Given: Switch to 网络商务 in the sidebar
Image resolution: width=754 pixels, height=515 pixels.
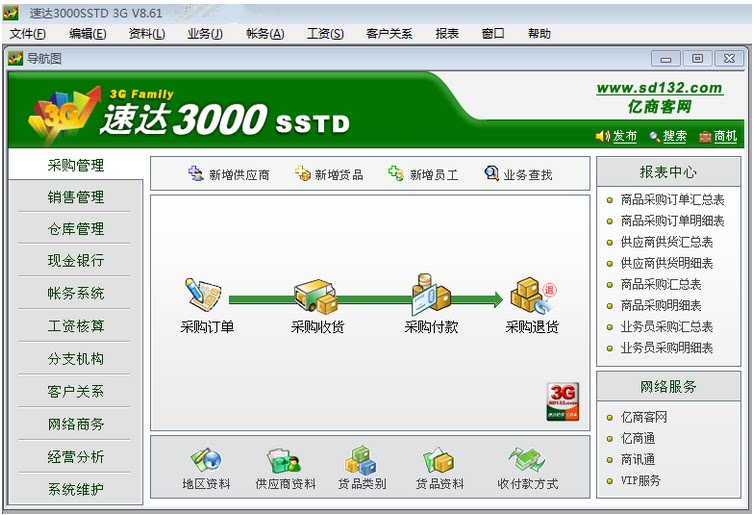Looking at the screenshot, I should coord(75,424).
